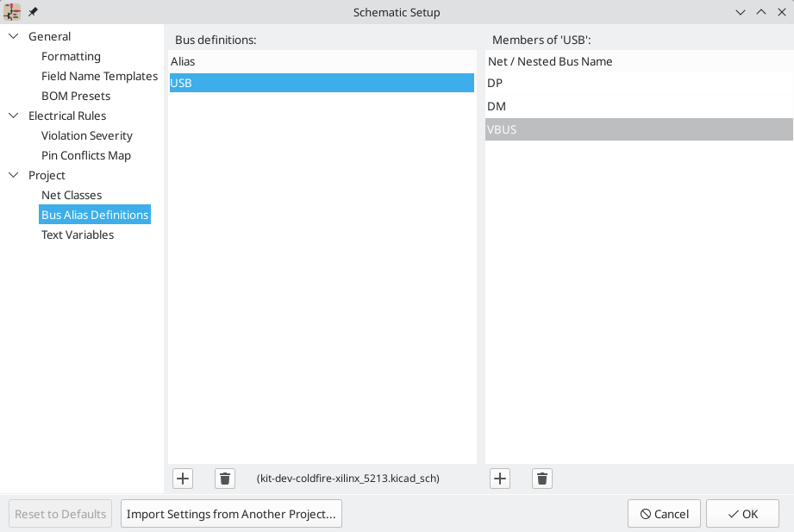Open BOM Presets page
This screenshot has height=532, width=794.
point(76,96)
